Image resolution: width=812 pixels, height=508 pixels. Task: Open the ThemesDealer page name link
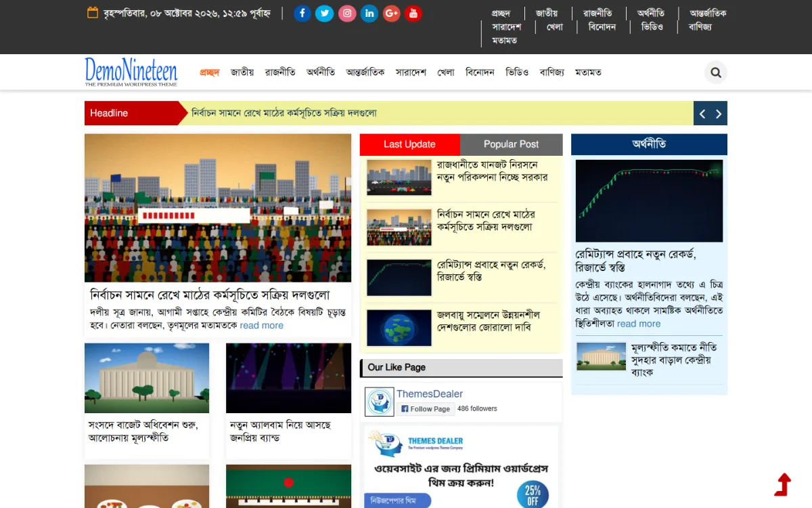[430, 394]
